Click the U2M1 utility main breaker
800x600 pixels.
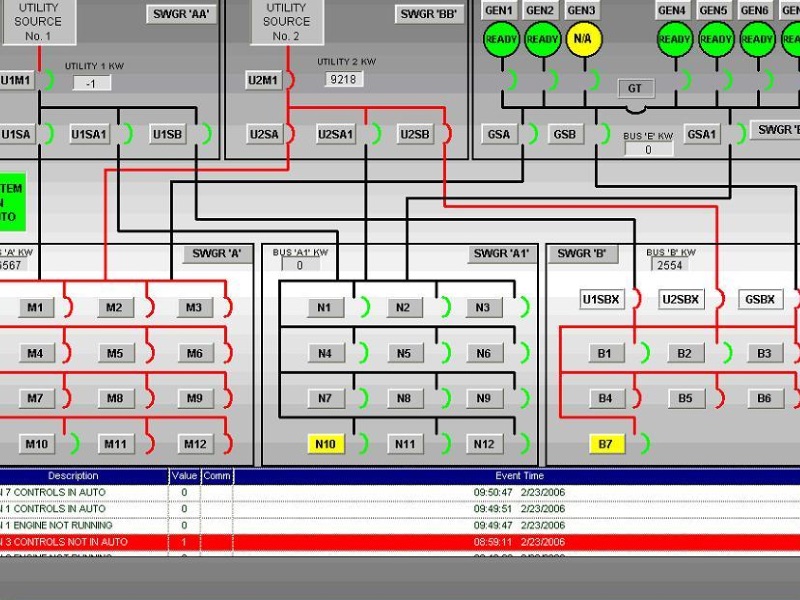point(264,80)
